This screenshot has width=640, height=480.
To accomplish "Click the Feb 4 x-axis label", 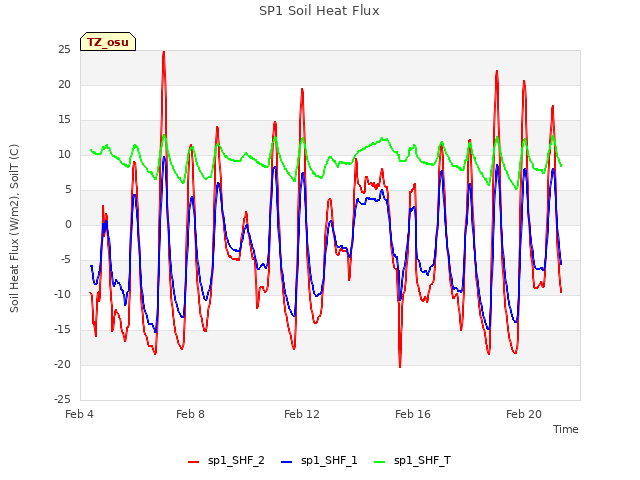I will coord(79,414).
